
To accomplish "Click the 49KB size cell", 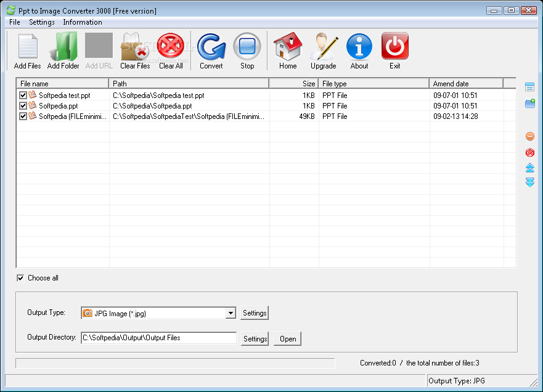I will 307,116.
